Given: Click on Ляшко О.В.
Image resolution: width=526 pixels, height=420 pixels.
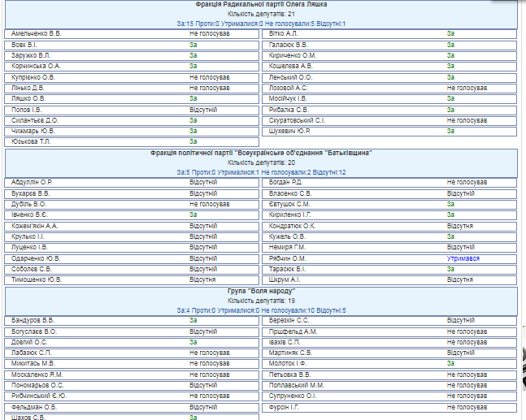Looking at the screenshot, I should tap(28, 98).
